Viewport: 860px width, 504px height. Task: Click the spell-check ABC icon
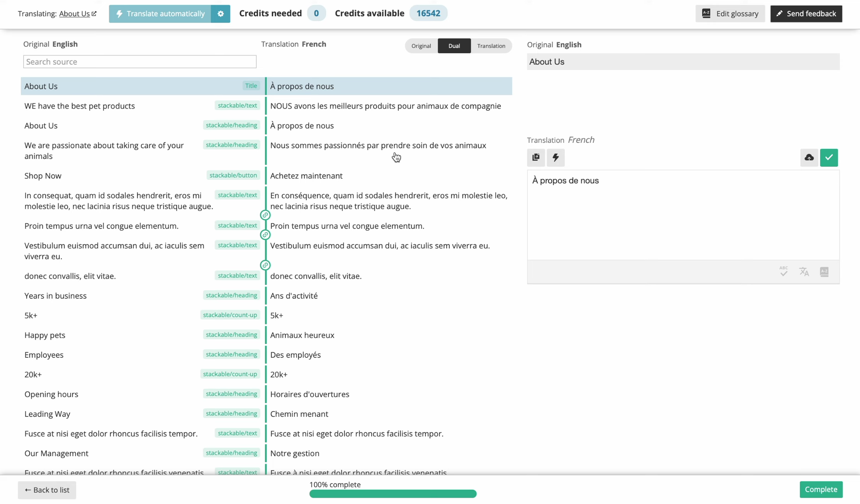pos(783,272)
